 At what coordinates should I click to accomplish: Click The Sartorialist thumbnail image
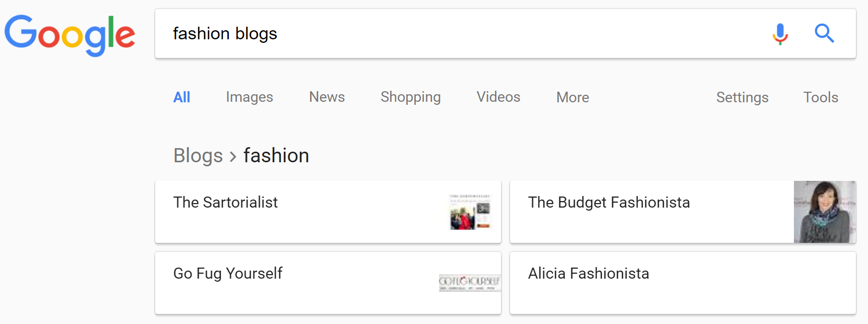click(x=470, y=212)
